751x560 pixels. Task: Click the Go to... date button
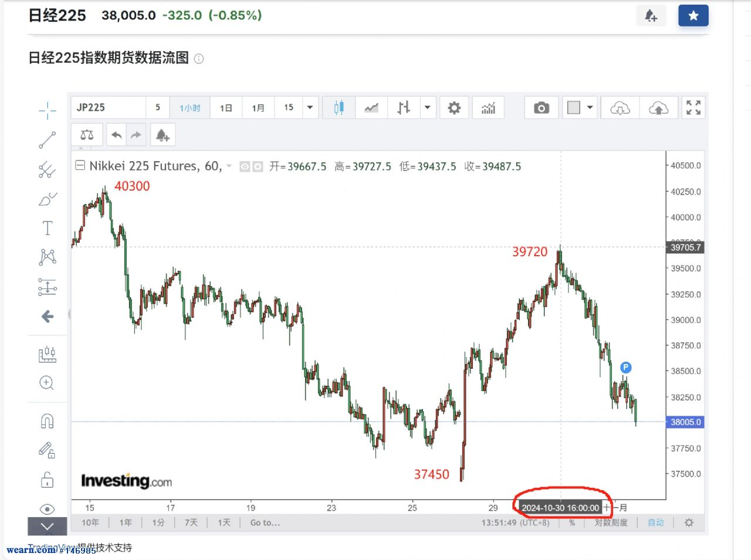(x=265, y=522)
